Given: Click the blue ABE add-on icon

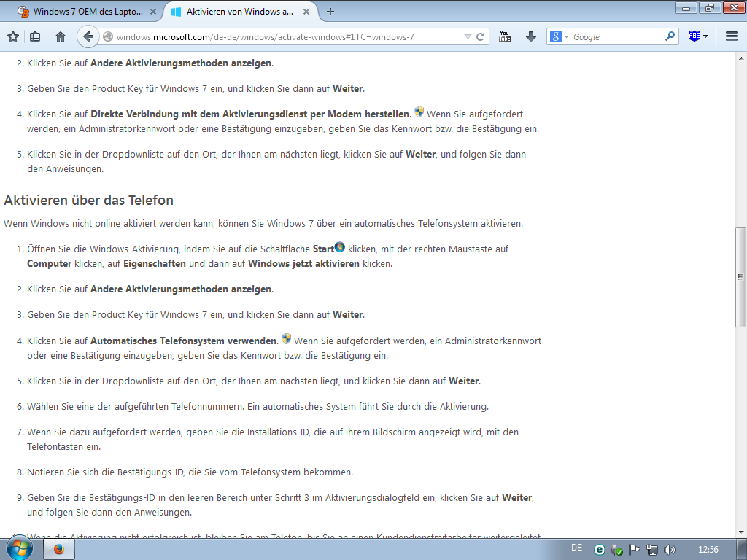Looking at the screenshot, I should click(x=694, y=36).
